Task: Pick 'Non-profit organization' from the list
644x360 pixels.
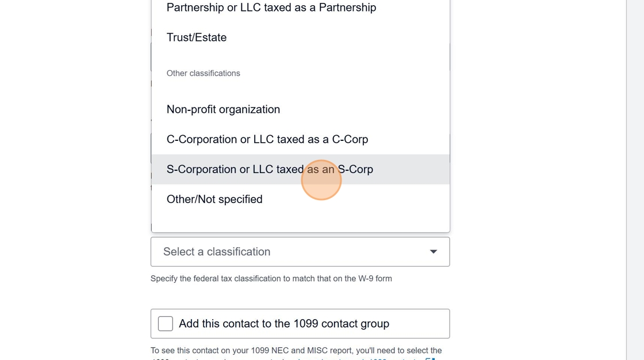Action: pyautogui.click(x=223, y=109)
